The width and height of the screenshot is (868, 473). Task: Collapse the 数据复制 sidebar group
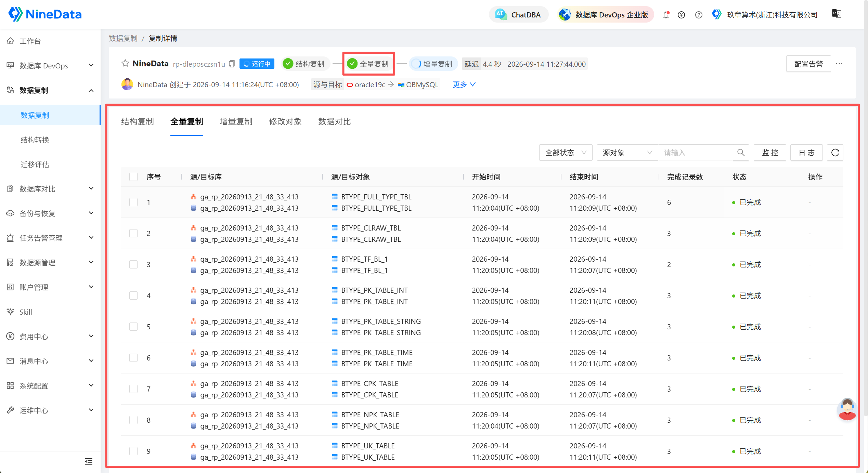(50, 90)
